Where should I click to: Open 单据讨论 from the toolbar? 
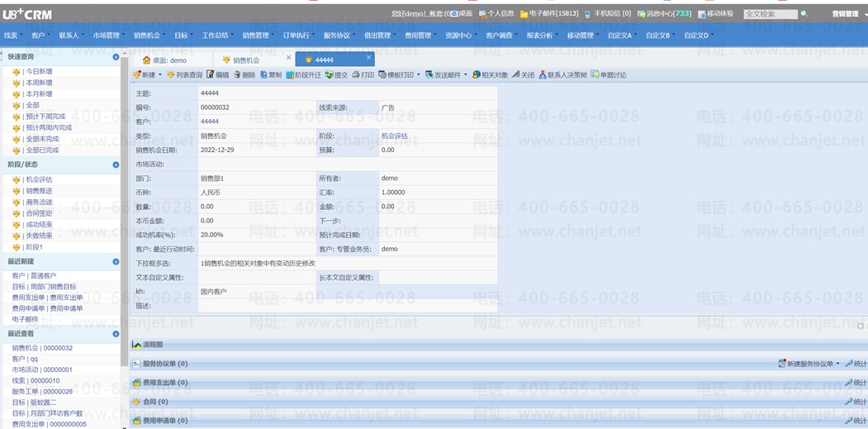click(609, 75)
